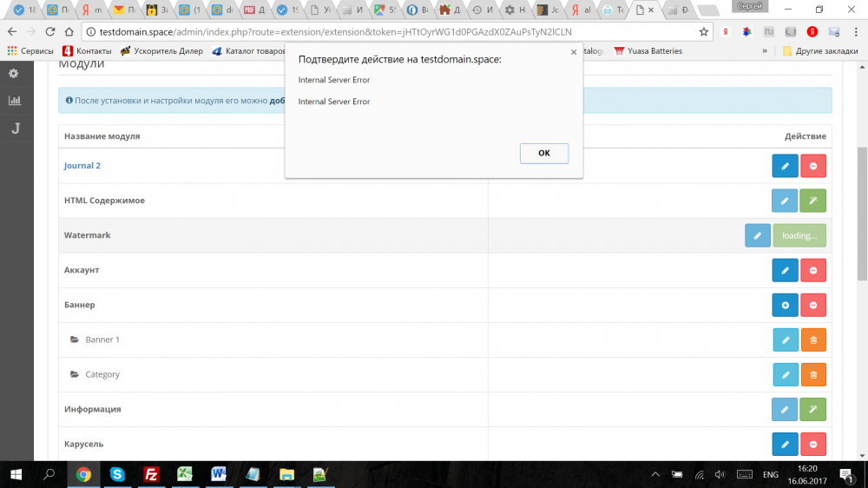Switch to Word in the taskbar

point(219,475)
